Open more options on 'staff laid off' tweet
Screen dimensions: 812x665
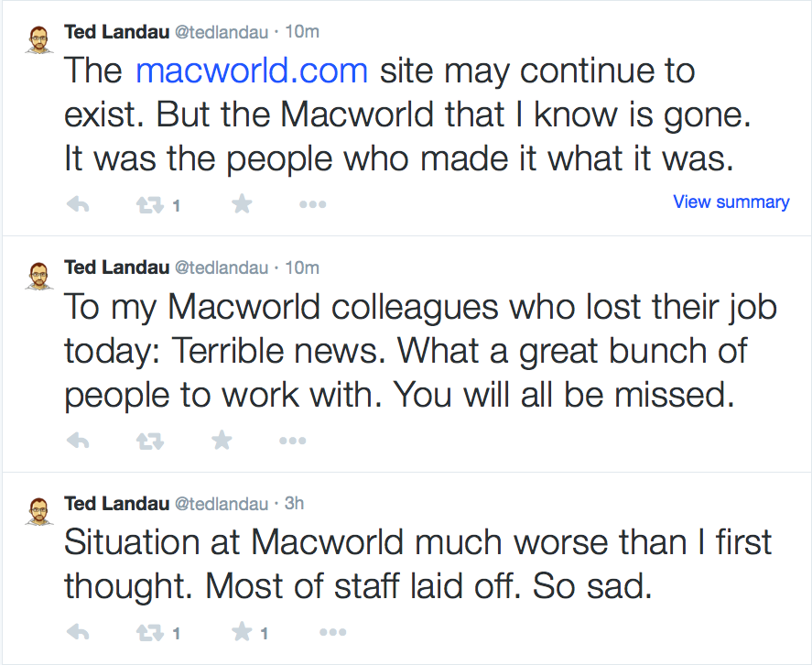coord(332,632)
